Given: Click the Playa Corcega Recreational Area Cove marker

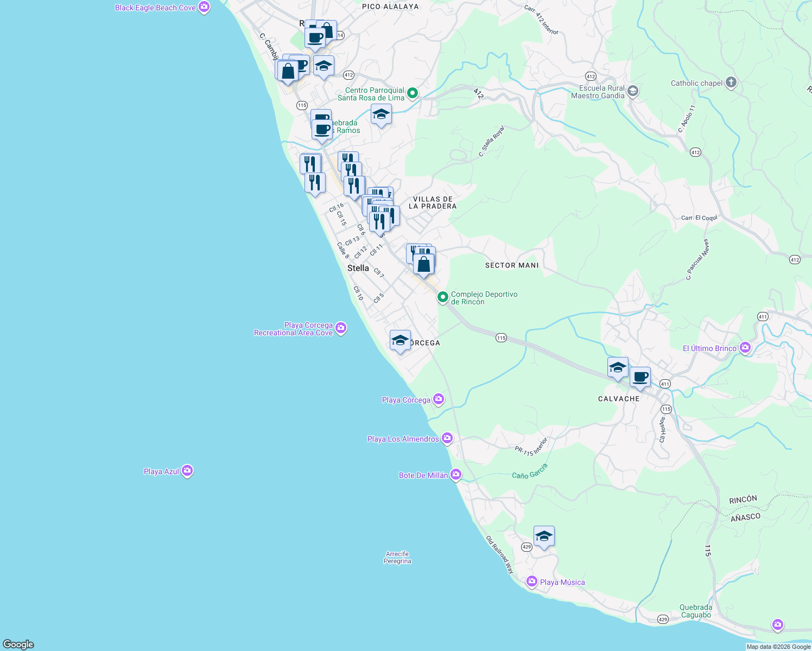Looking at the screenshot, I should [x=341, y=328].
